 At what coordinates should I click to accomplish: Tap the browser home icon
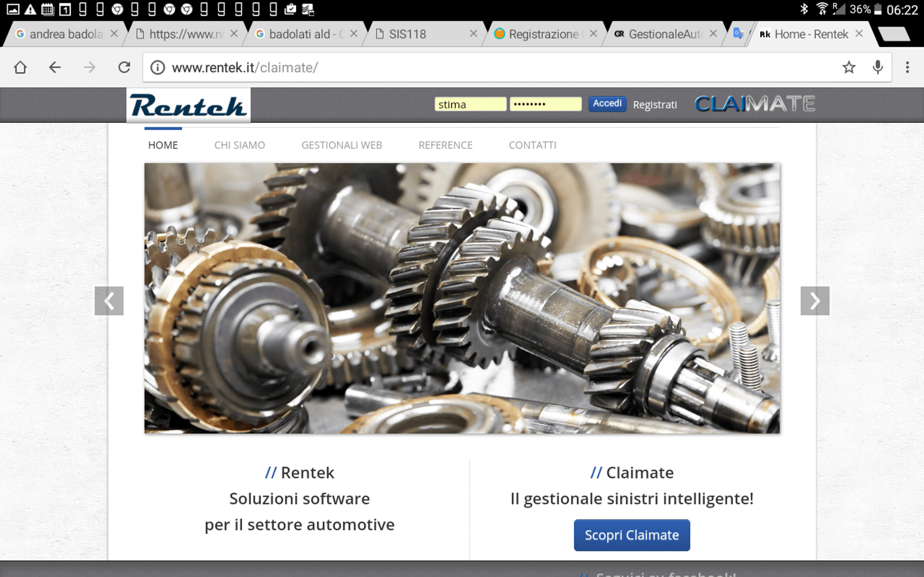tap(20, 68)
